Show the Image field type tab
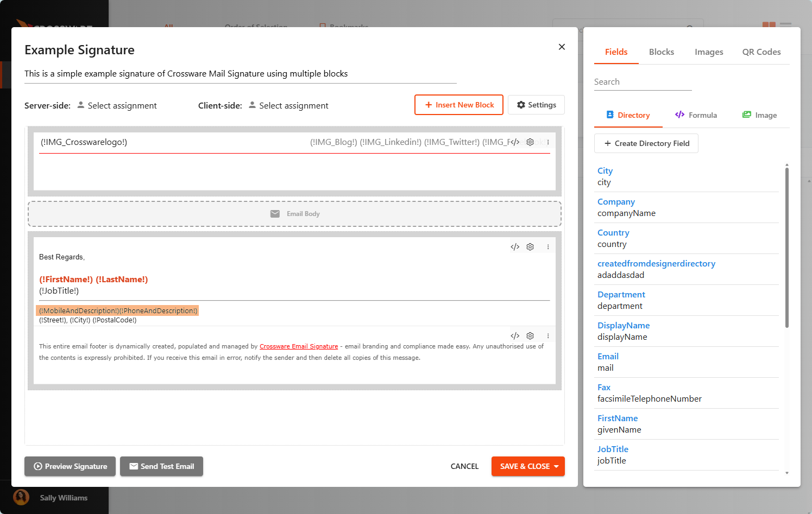This screenshot has height=514, width=812. [x=759, y=115]
